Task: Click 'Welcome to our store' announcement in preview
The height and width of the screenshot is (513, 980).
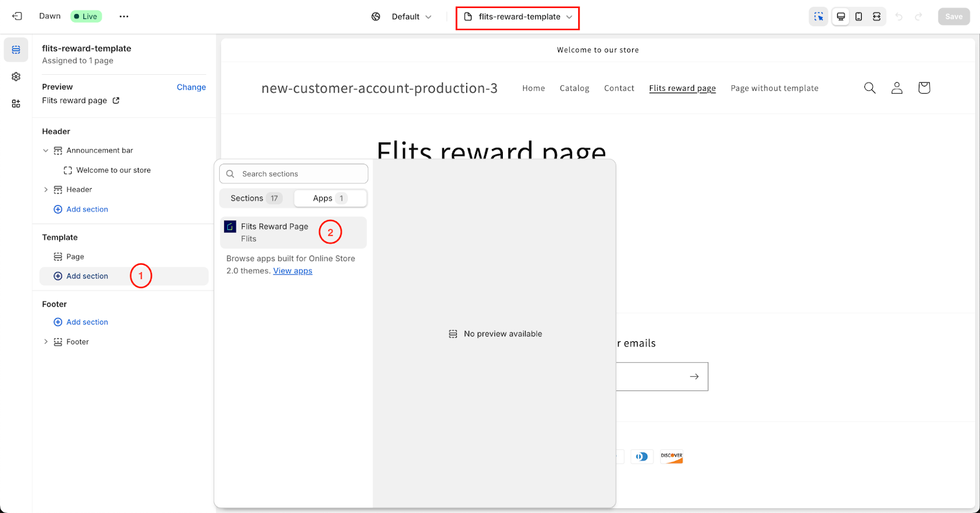Action: 598,50
